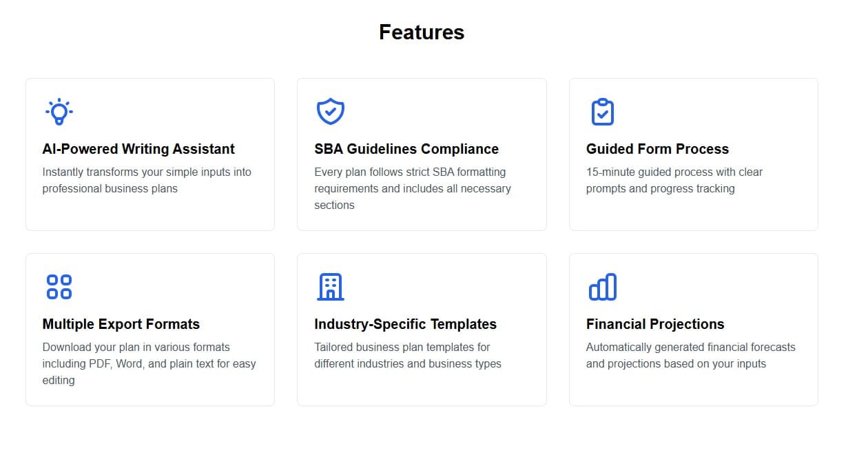
Task: Click the description mentioning PDF, Word, plain text
Action: point(149,363)
